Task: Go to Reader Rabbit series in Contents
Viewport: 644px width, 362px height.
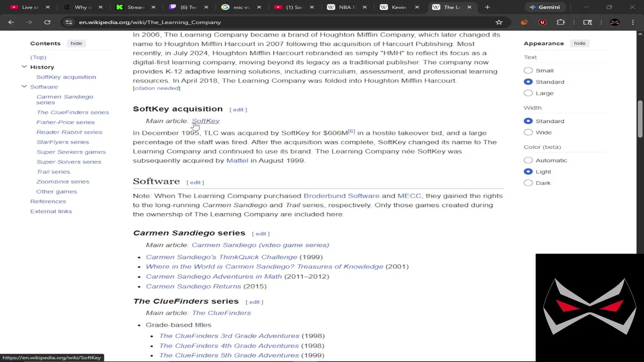Action: 69,132
